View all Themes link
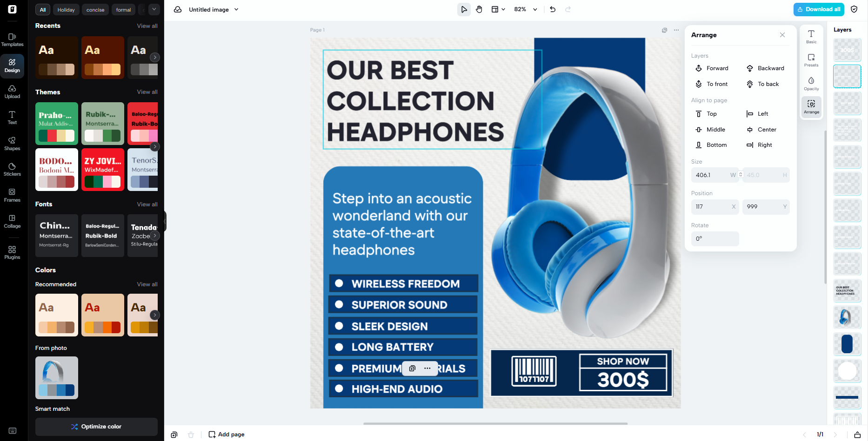The height and width of the screenshot is (441, 868). (x=147, y=92)
